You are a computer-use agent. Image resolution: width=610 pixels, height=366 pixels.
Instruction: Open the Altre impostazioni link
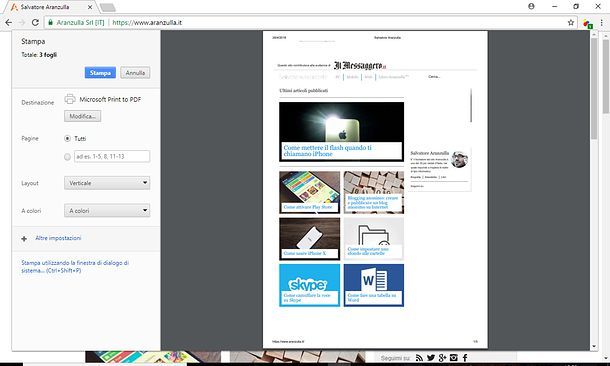pyautogui.click(x=58, y=238)
